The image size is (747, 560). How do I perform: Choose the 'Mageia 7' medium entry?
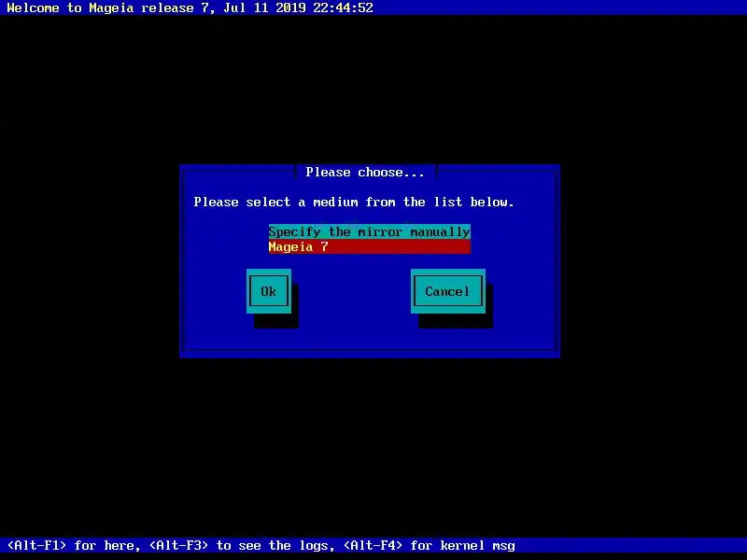point(369,246)
